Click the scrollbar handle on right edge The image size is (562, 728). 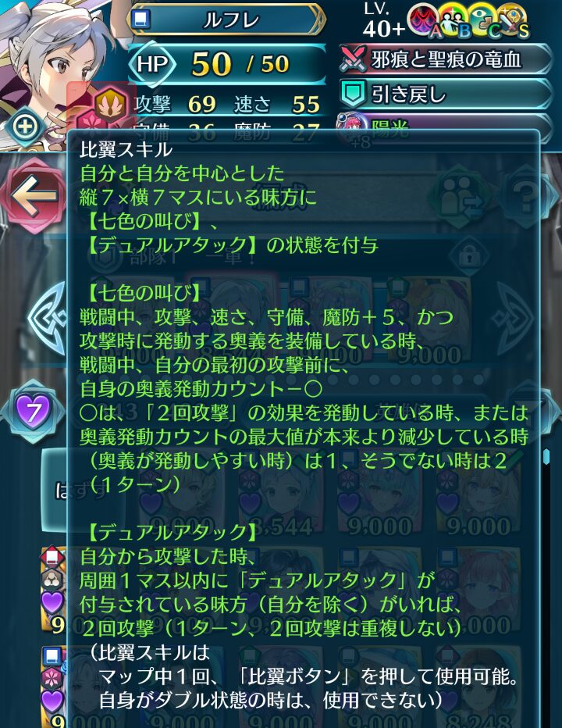click(546, 457)
